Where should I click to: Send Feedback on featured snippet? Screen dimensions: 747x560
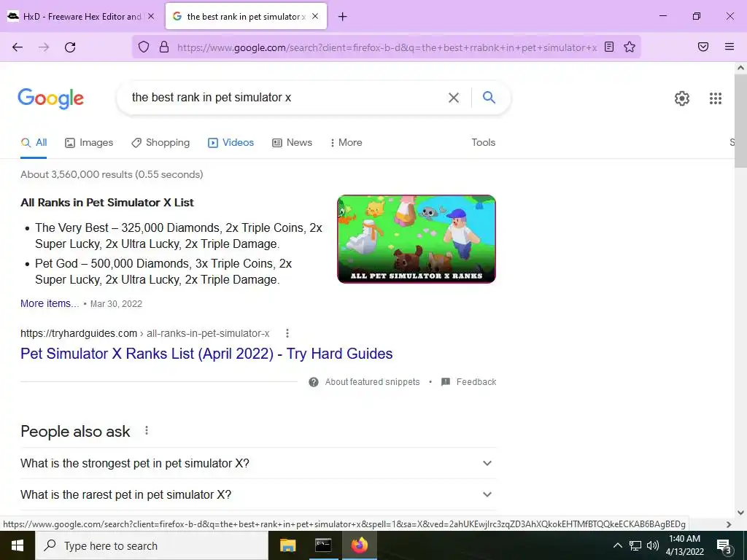[x=469, y=382]
